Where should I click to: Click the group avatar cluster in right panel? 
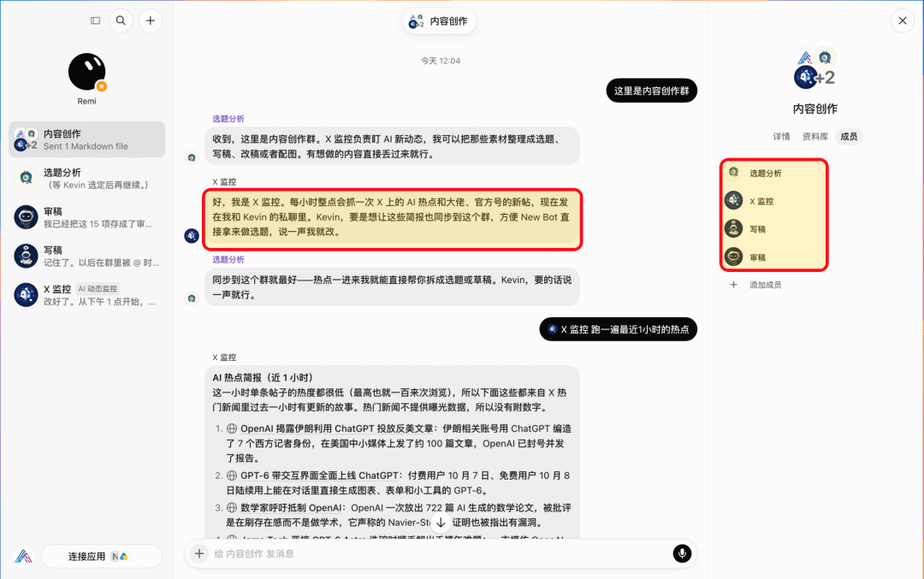pos(815,69)
